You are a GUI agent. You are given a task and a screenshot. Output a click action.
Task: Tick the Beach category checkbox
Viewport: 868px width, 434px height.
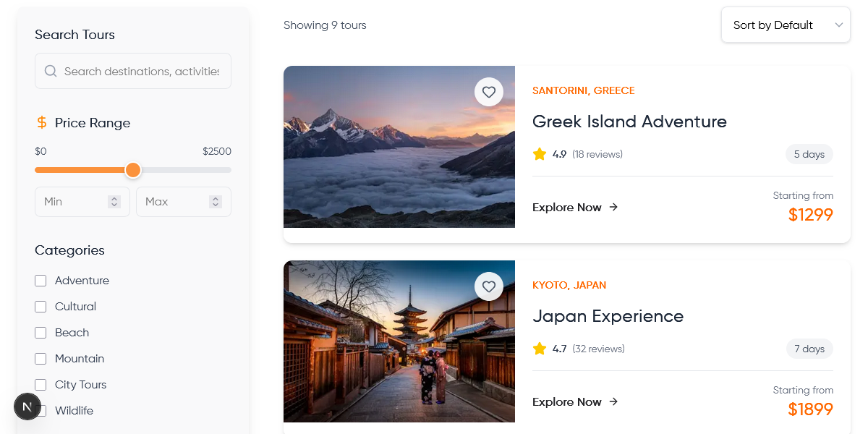41,333
